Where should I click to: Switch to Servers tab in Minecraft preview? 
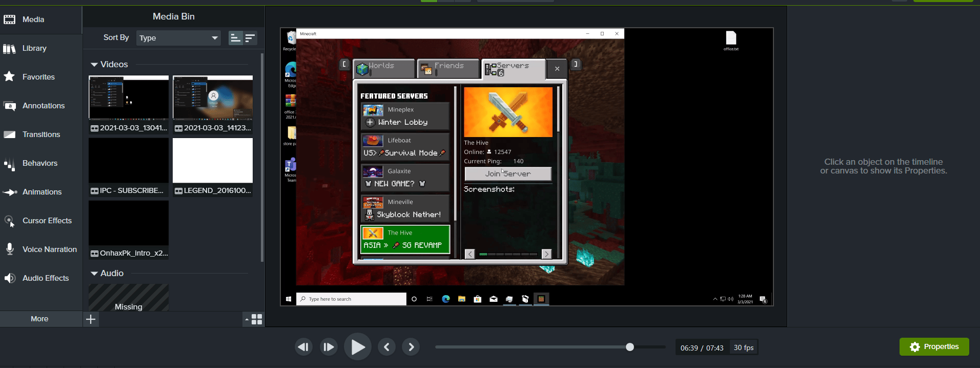click(x=513, y=69)
